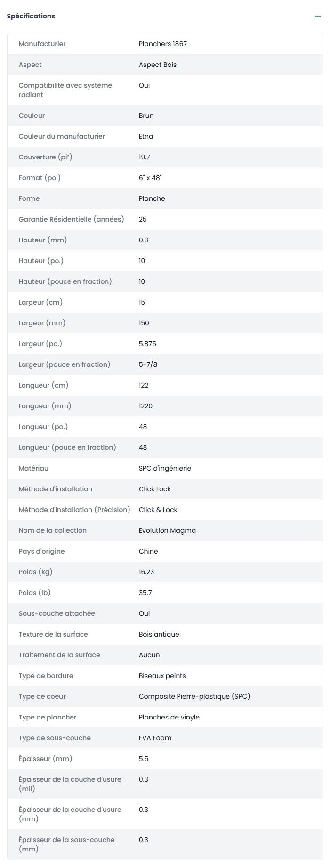
Task: Click the Aspect Bois value
Action: (157, 65)
